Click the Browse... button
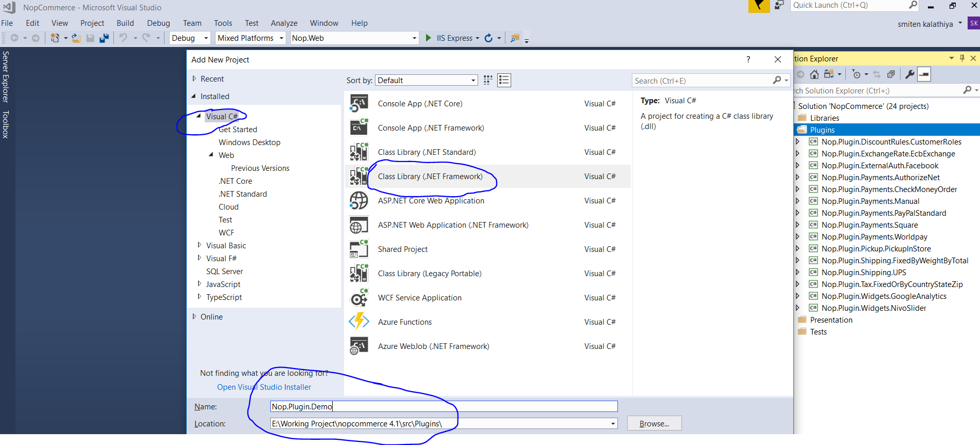This screenshot has width=980, height=445. click(x=654, y=423)
